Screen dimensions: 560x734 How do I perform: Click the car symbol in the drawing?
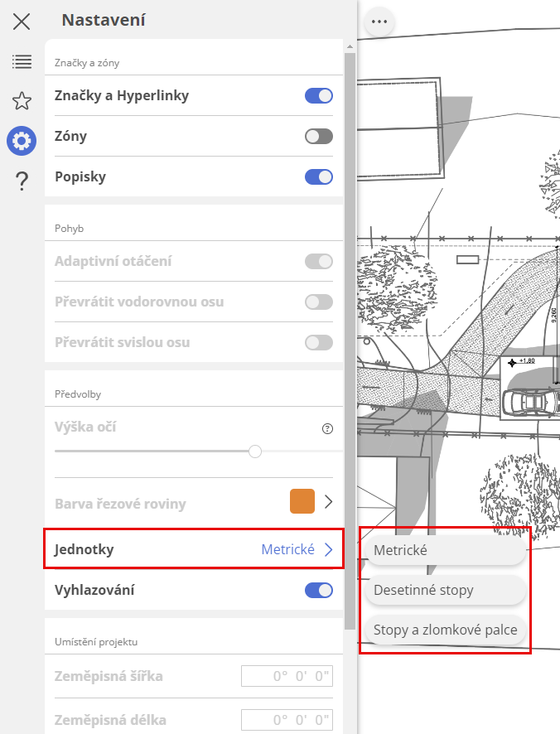tap(529, 402)
